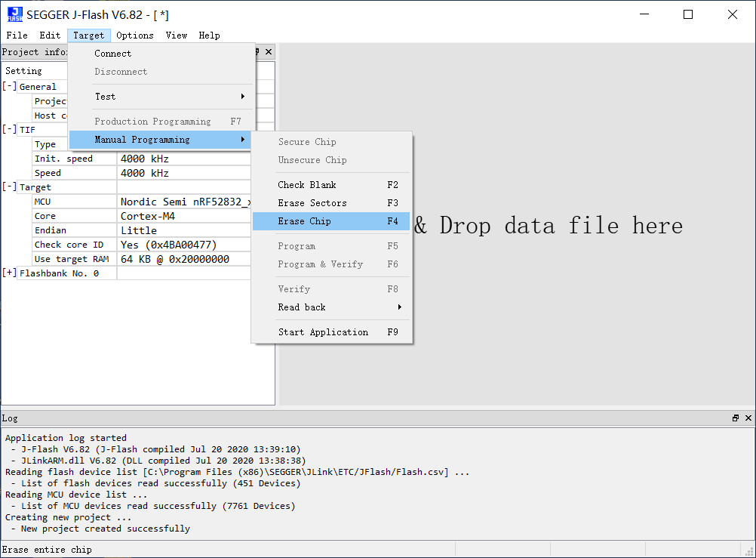Select Erase Chip menu item
Viewport: 756px width, 558px height.
pyautogui.click(x=331, y=221)
